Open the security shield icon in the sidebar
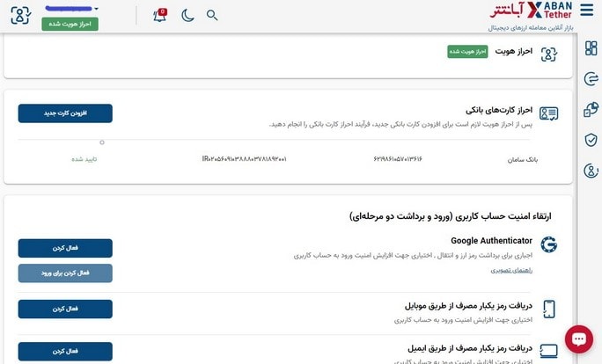 tap(591, 140)
